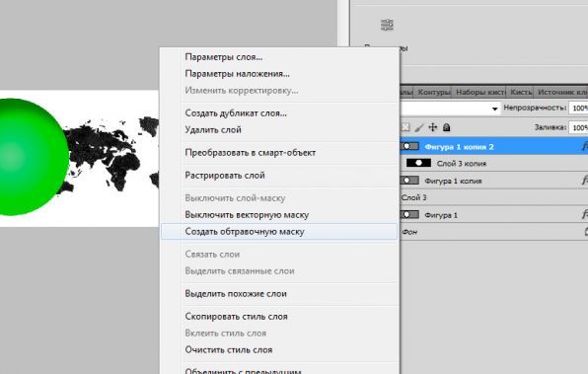
Task: Select Преобразовать в смарт-объект
Action: pyautogui.click(x=251, y=153)
